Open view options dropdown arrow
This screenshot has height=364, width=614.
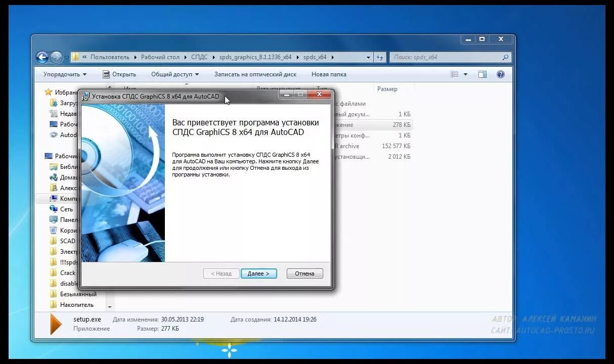465,74
